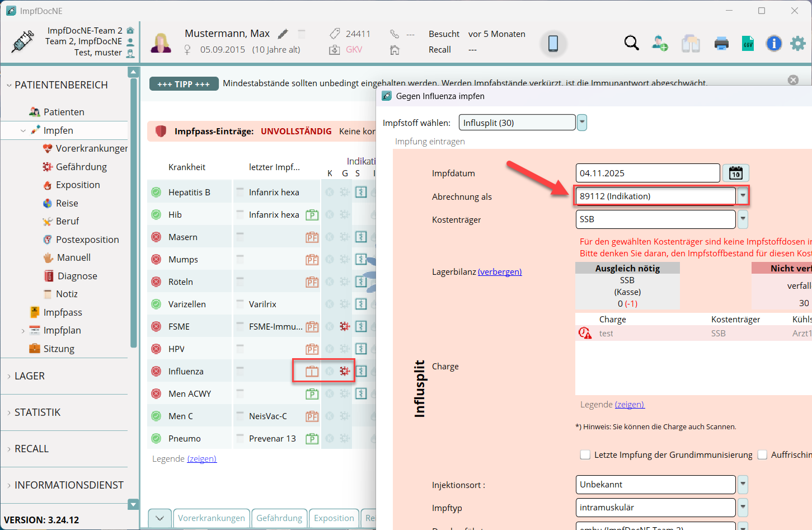The height and width of the screenshot is (530, 812).
Task: Expand the LAGER section in sidebar
Action: 30,376
